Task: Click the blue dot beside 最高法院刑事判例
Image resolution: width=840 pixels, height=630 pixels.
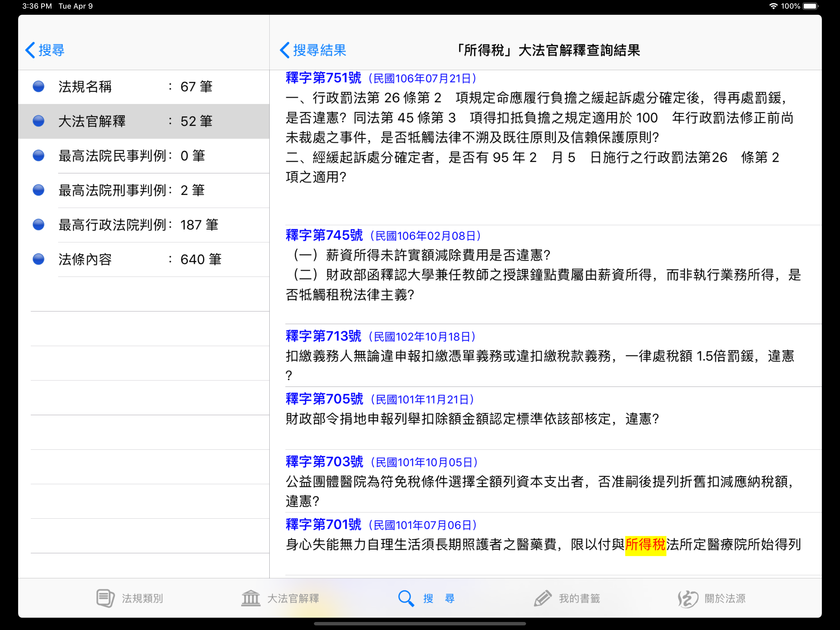Action: tap(38, 190)
